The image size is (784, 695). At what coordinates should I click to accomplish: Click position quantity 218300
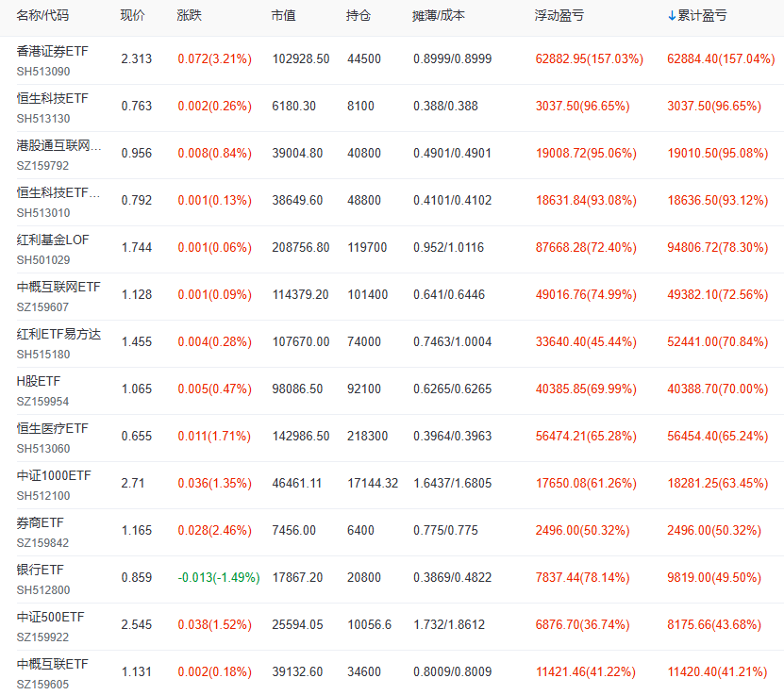coord(368,437)
